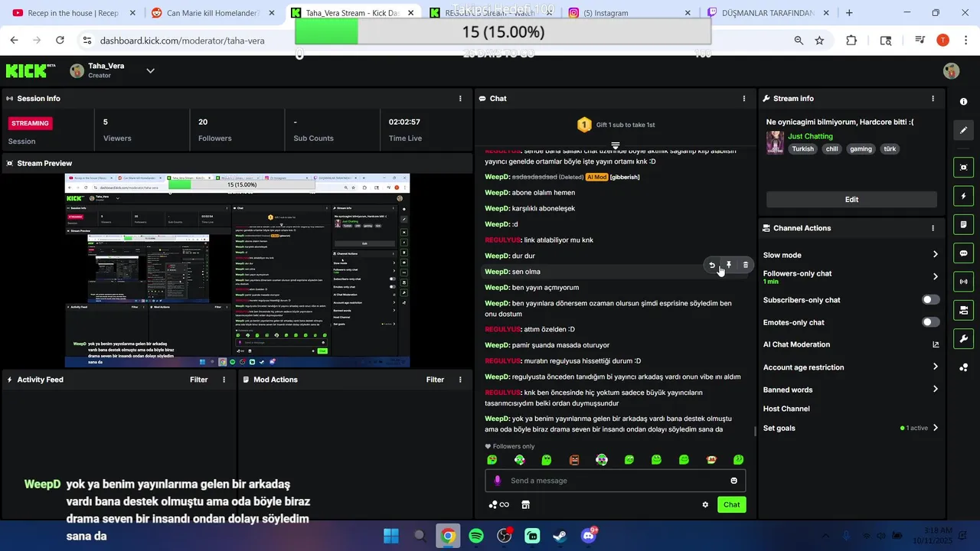This screenshot has width=980, height=551.
Task: Open the shop icon below message box
Action: [x=525, y=505]
